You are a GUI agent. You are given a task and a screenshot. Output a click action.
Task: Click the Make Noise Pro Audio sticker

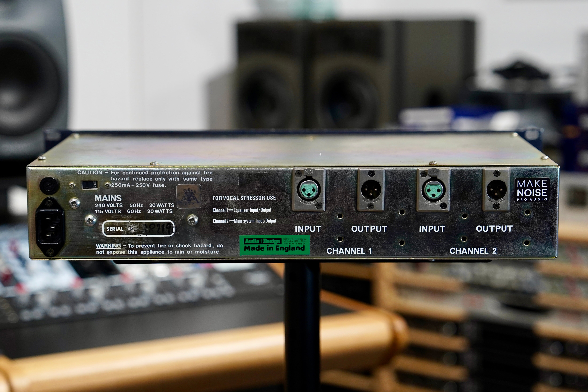pyautogui.click(x=532, y=190)
